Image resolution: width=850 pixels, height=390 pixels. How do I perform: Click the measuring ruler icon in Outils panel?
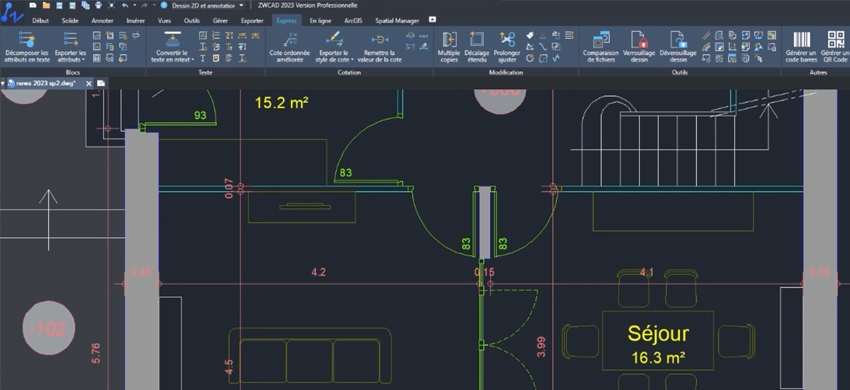706,35
